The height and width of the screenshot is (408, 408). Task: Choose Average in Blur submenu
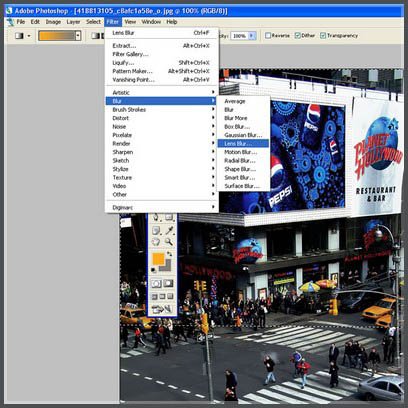pos(243,101)
